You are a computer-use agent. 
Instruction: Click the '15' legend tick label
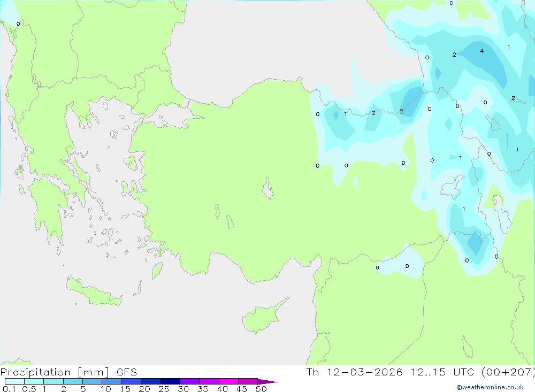[125, 389]
